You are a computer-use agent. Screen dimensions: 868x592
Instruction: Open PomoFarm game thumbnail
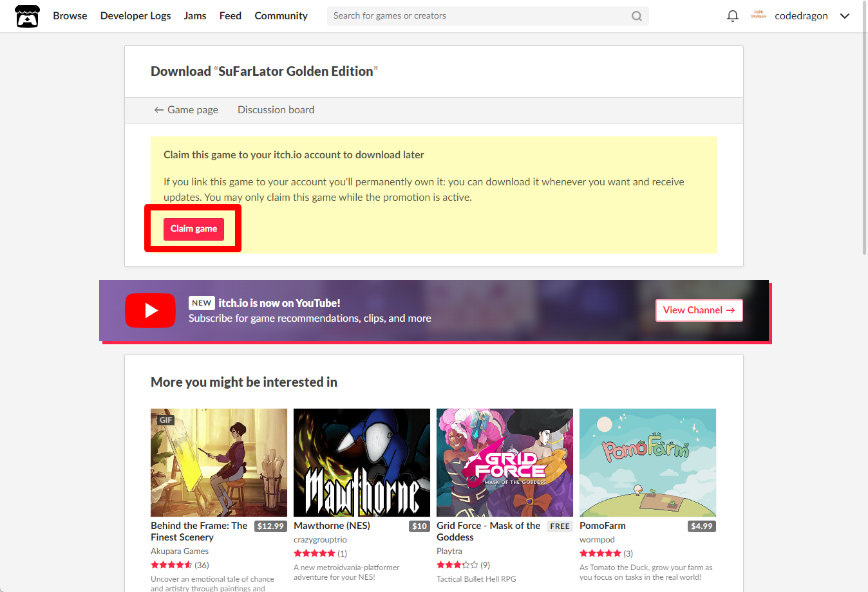[648, 463]
